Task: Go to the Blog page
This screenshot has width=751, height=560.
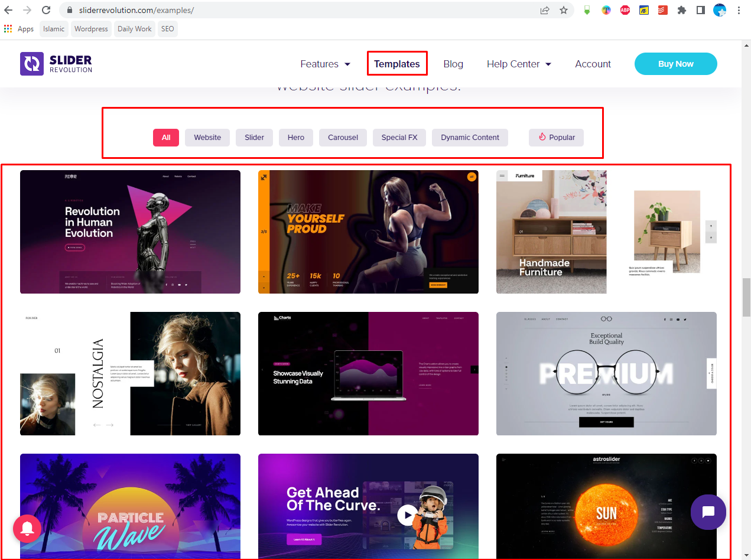Action: coord(453,64)
